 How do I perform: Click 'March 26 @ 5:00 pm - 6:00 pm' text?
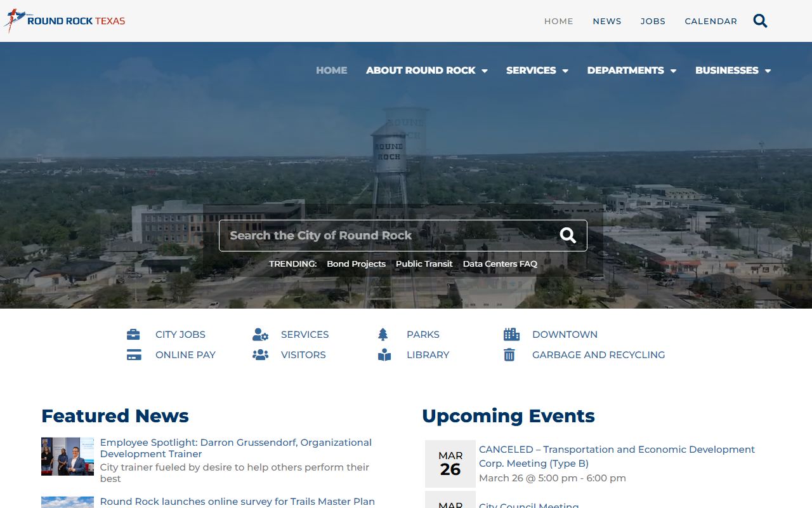point(553,478)
